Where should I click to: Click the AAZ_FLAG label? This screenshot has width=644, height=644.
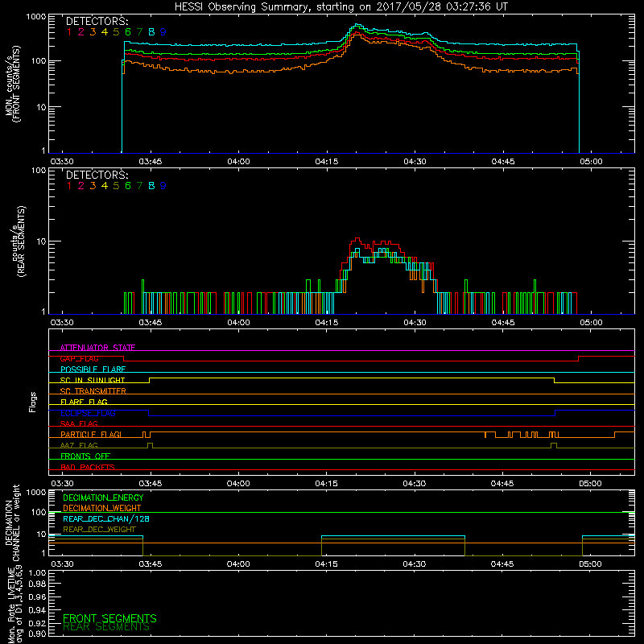point(79,445)
